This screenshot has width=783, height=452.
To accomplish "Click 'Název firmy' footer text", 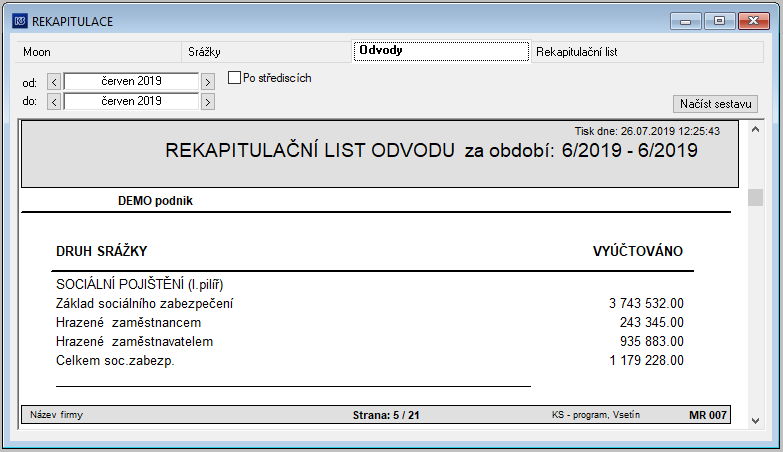I will click(x=56, y=415).
